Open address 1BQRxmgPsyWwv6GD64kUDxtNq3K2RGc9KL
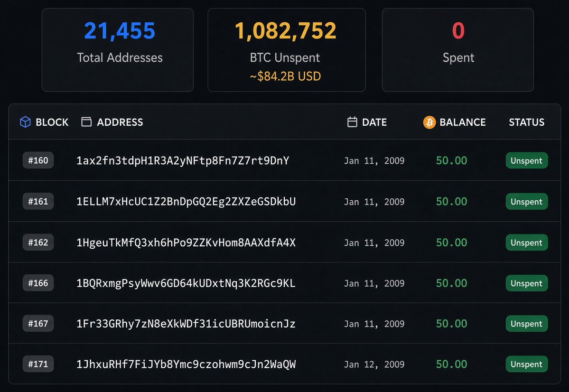569x392 pixels. pyautogui.click(x=186, y=283)
